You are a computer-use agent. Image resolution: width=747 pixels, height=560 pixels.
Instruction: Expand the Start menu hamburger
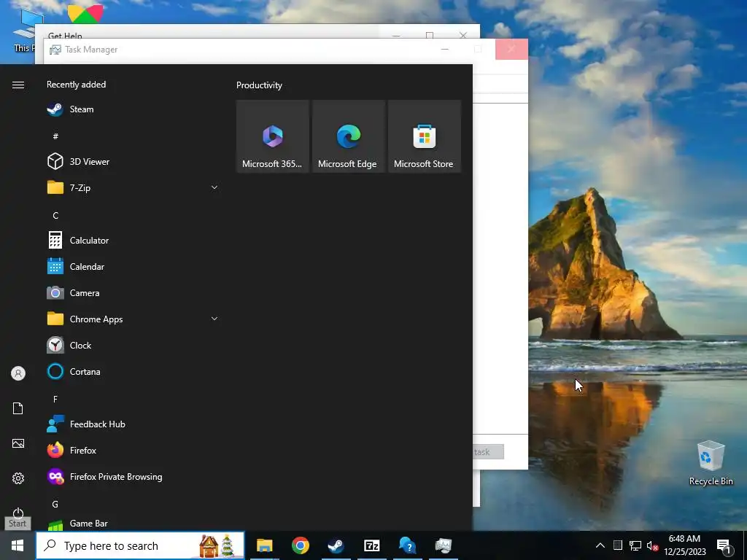point(18,85)
